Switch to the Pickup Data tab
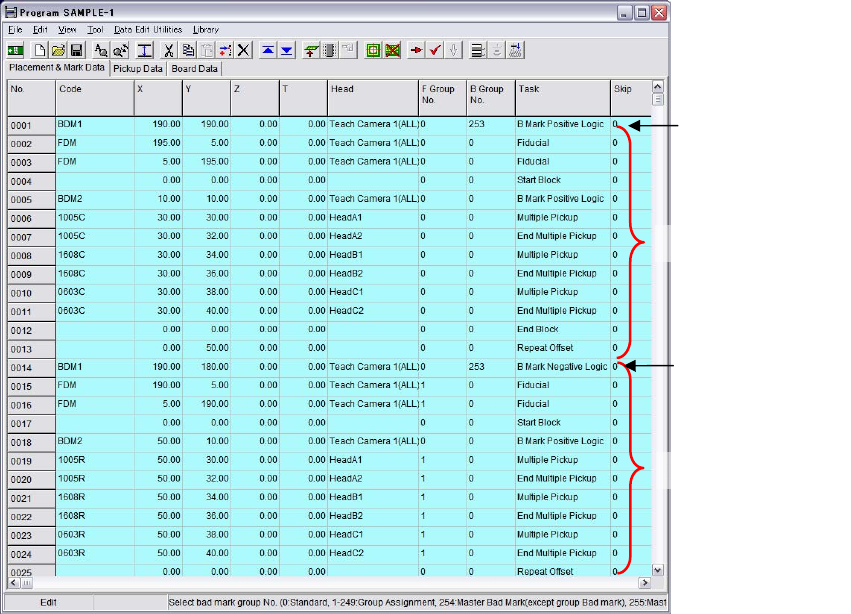Viewport: 851px width, 614px height. pyautogui.click(x=138, y=69)
